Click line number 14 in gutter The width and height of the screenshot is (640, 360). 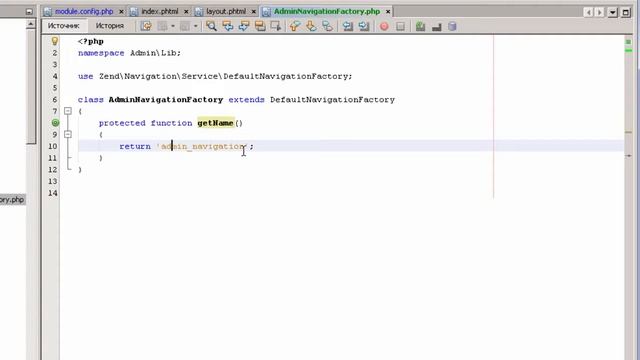point(53,193)
